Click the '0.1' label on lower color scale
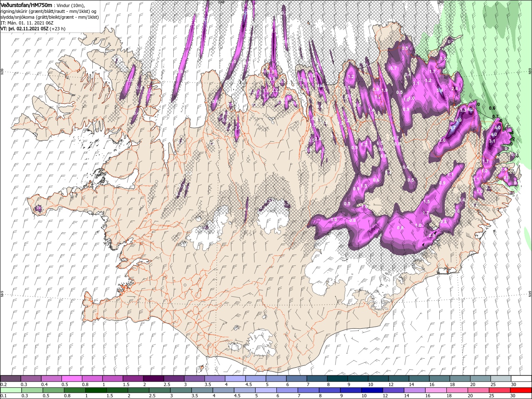Viewport: 532px width, 399px height. click(4, 396)
